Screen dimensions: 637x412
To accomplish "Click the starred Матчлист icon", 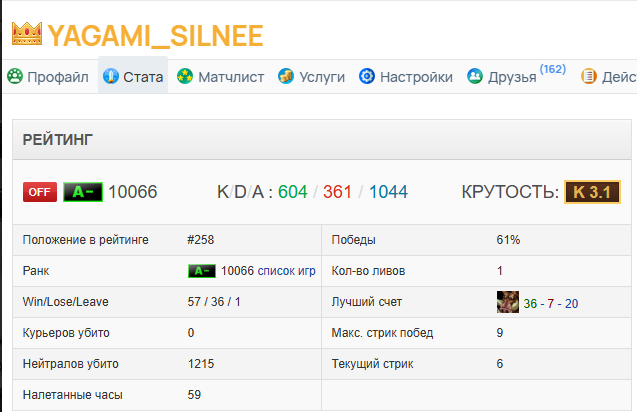I will coord(185,76).
